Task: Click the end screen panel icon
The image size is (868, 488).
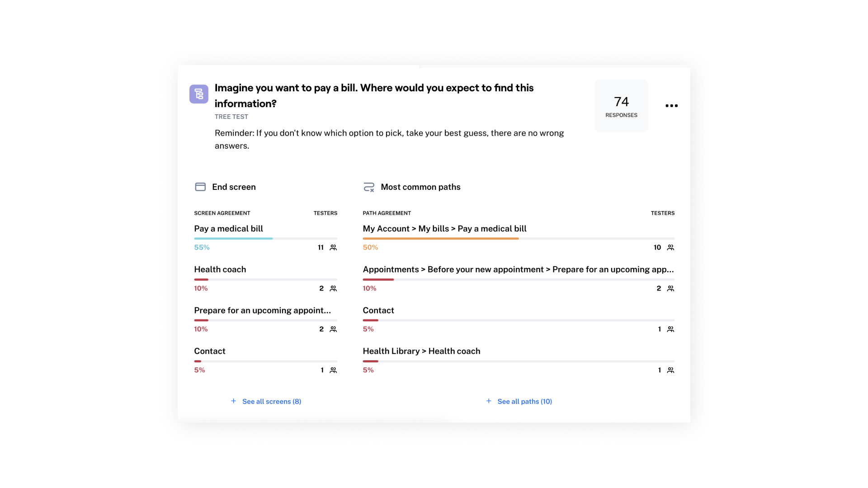Action: click(x=200, y=187)
